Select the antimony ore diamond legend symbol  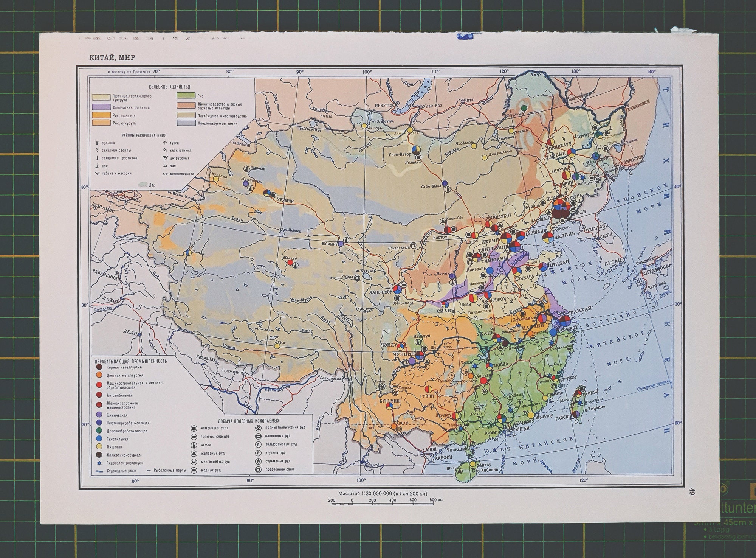[x=258, y=461]
